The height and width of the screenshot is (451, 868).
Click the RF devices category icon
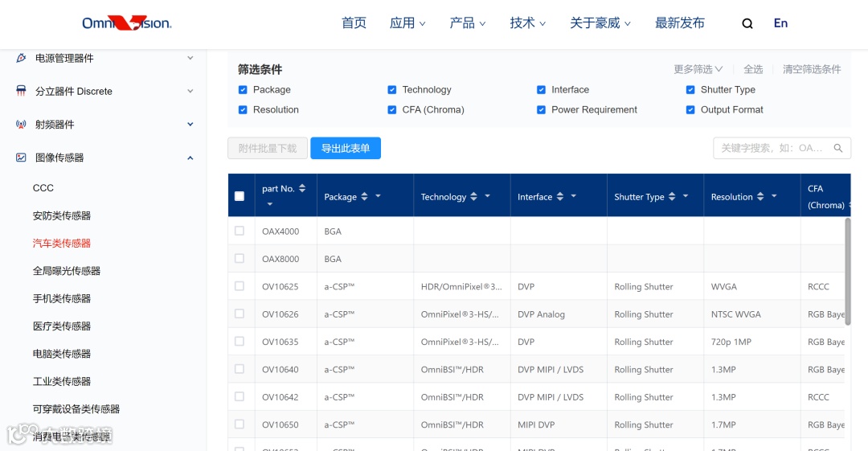(x=21, y=124)
